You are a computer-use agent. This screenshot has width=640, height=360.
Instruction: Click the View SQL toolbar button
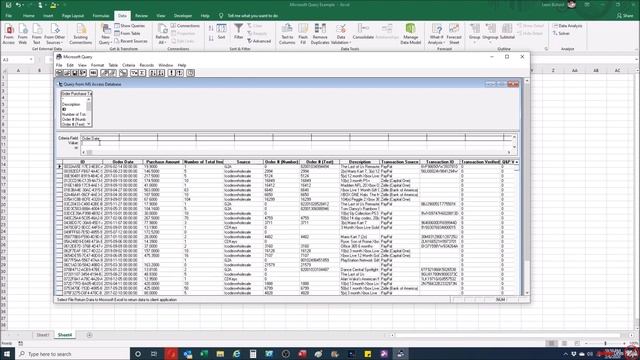click(93, 73)
